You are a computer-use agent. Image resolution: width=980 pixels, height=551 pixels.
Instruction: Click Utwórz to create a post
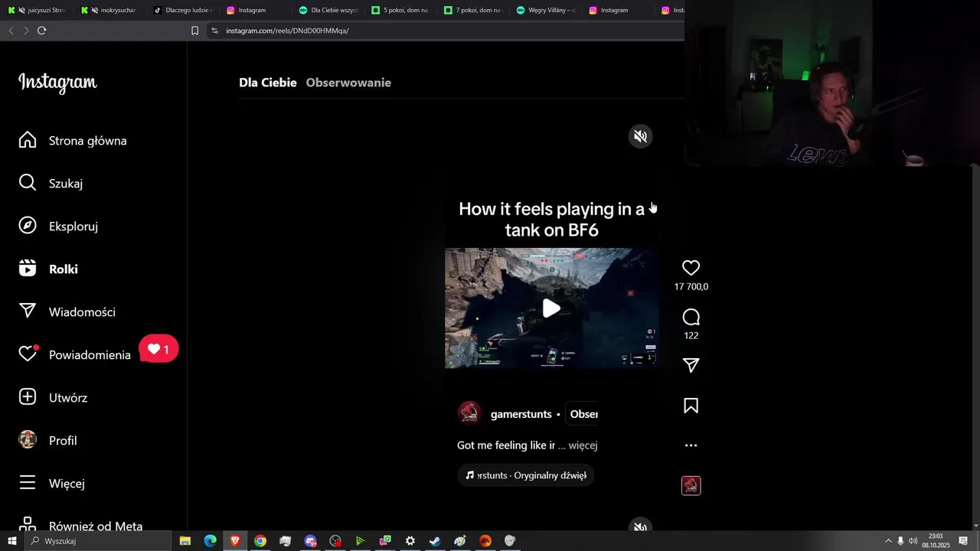tap(53, 398)
